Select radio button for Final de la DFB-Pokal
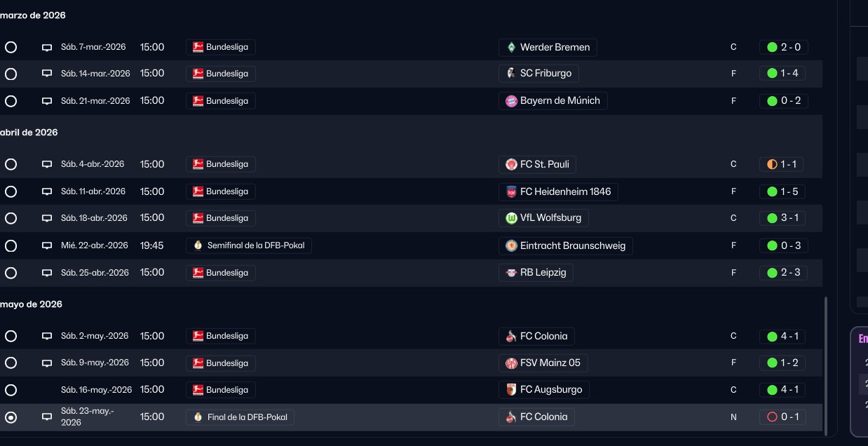This screenshot has height=446, width=868. [11, 417]
